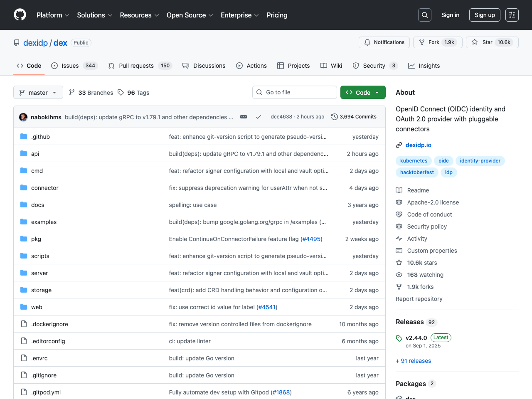Open the command palette icon near Sign up

click(x=512, y=15)
